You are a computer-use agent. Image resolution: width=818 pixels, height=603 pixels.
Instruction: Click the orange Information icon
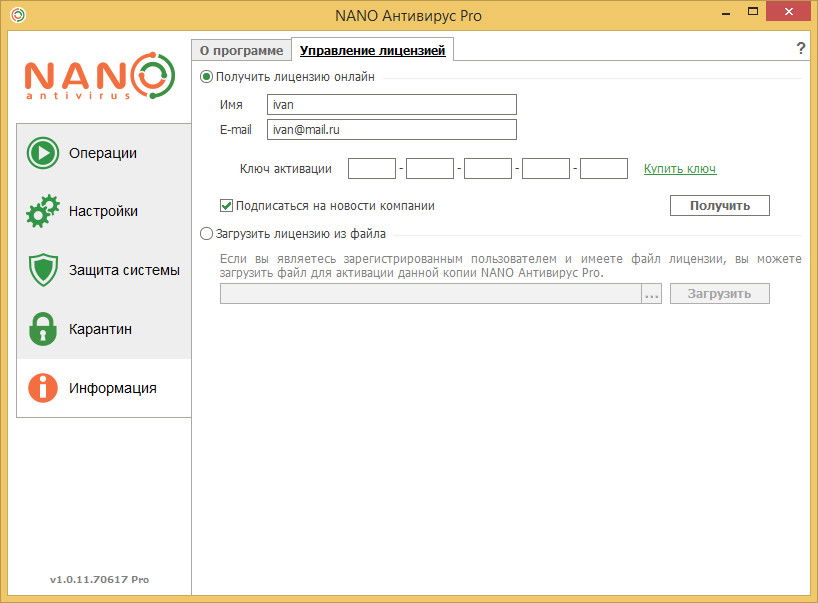pos(43,388)
